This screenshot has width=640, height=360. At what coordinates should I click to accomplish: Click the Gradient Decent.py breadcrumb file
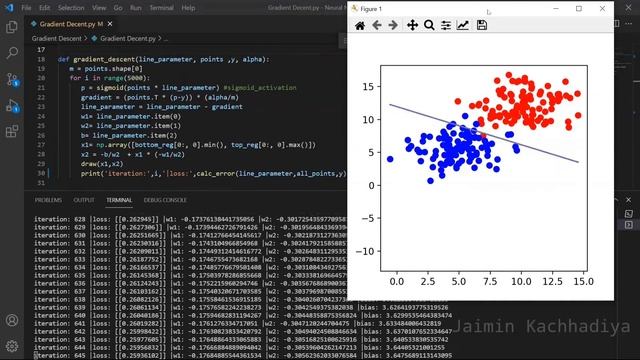[128, 38]
